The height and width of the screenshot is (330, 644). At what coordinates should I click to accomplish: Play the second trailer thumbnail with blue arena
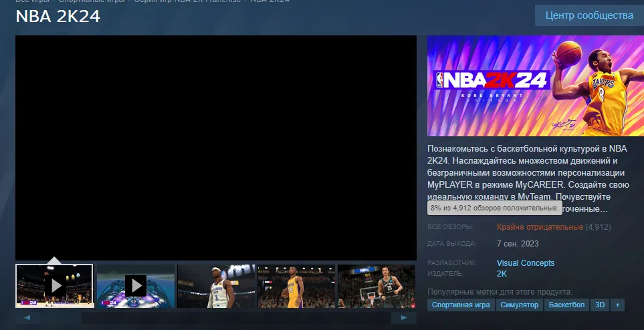[x=136, y=286]
